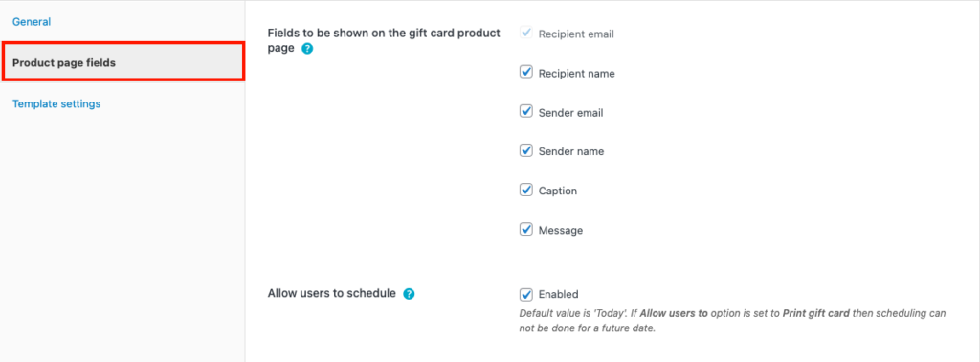Open help tooltip for gift card fields

click(x=307, y=48)
